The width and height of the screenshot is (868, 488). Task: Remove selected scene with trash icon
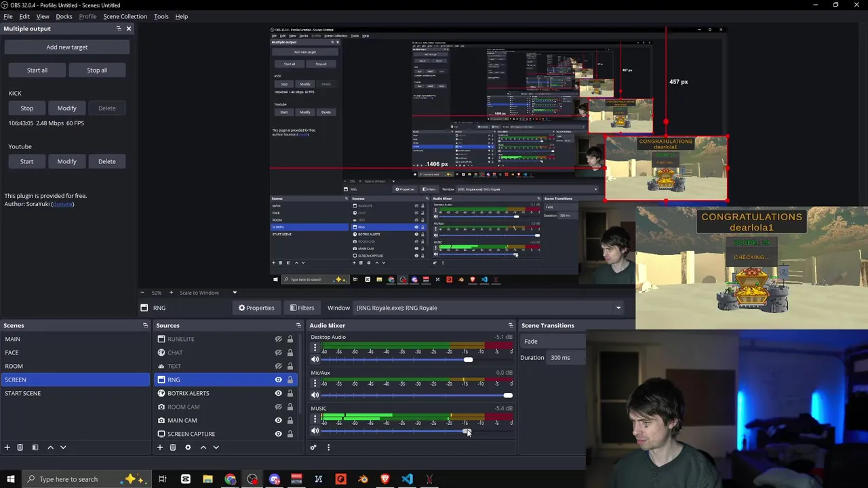coord(20,447)
